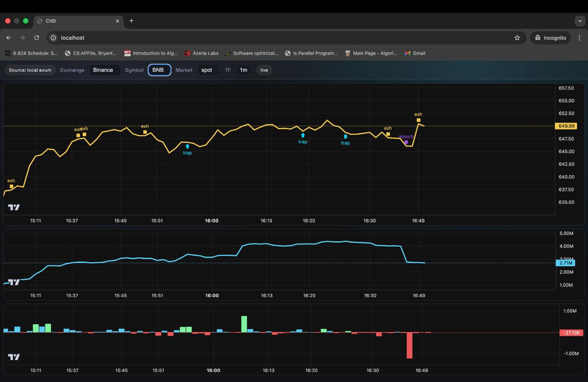
Task: Reload the localhost page
Action: point(37,38)
